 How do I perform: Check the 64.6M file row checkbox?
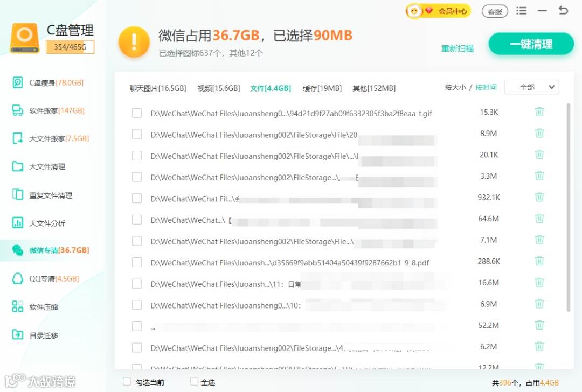pyautogui.click(x=137, y=220)
